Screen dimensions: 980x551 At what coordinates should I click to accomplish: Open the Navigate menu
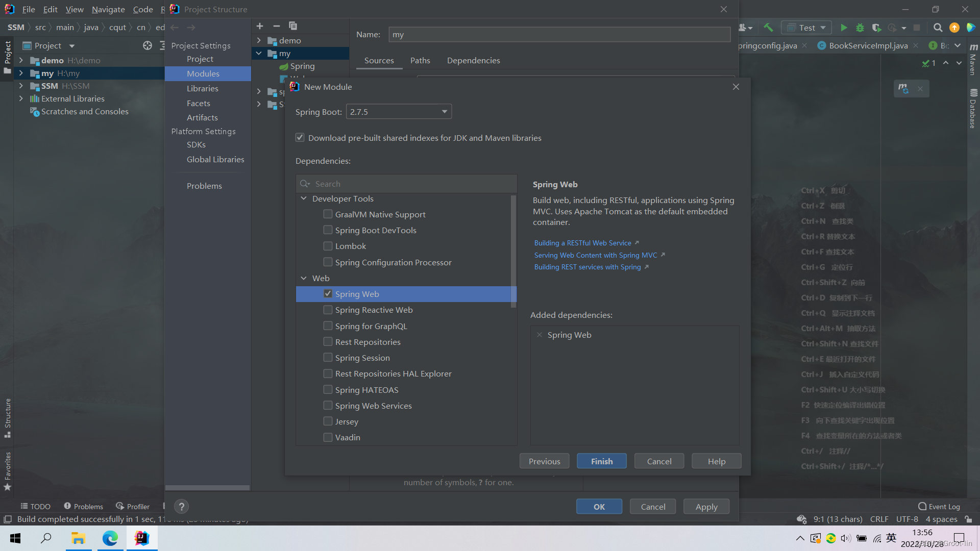coord(108,9)
